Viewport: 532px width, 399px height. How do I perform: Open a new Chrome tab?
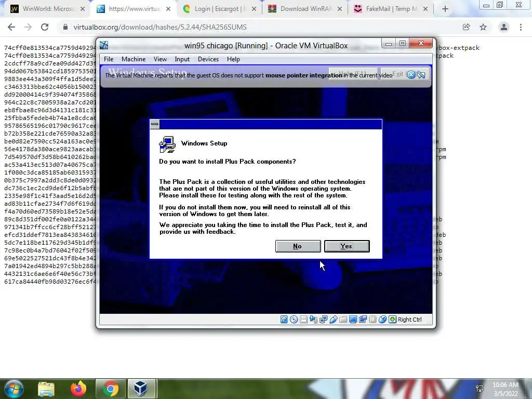pos(445,9)
